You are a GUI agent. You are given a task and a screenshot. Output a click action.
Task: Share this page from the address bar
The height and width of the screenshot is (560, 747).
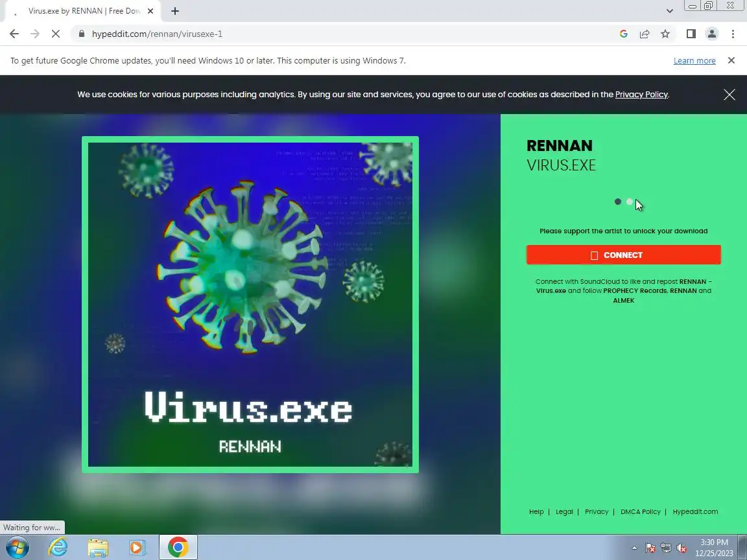(645, 34)
